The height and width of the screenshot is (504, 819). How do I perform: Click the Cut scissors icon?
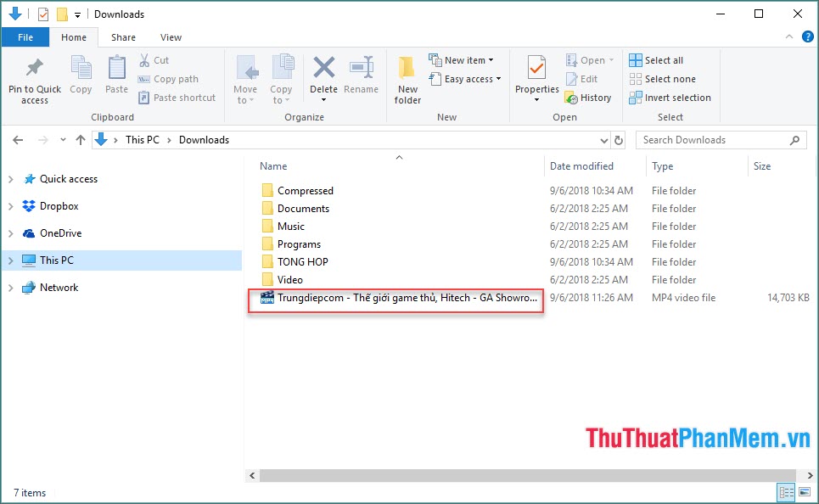point(145,59)
